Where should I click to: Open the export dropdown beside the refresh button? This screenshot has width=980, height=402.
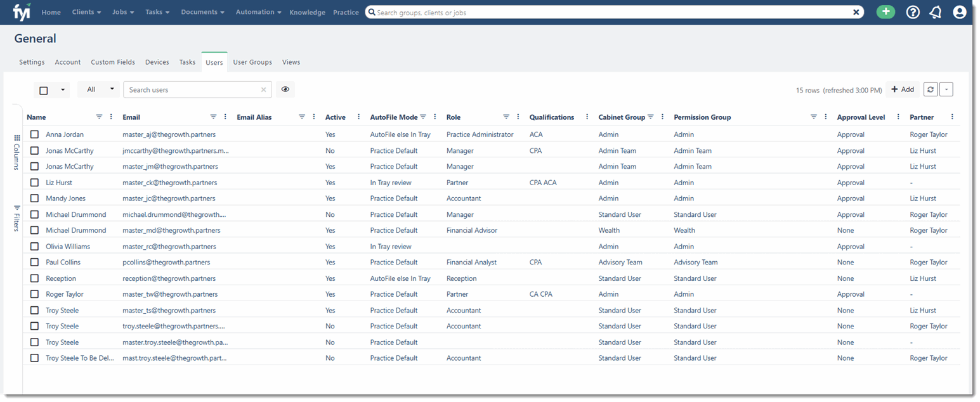tap(946, 89)
